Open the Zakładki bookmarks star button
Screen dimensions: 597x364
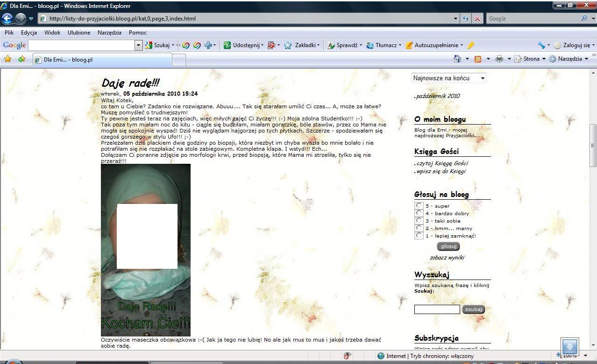pyautogui.click(x=301, y=45)
